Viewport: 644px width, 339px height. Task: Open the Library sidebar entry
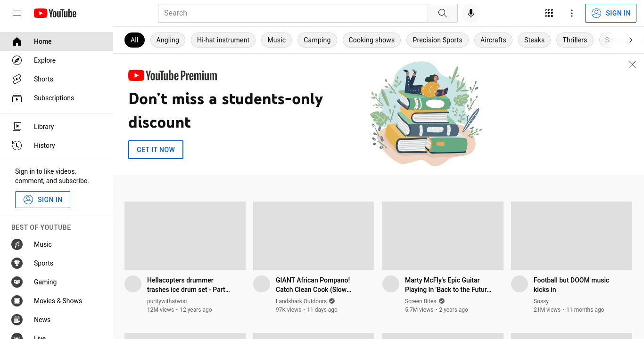point(57,127)
